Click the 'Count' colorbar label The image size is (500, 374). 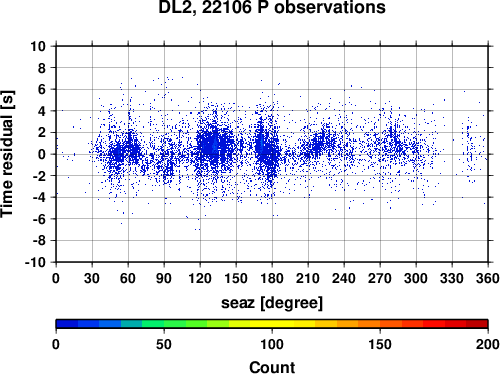coord(272,367)
